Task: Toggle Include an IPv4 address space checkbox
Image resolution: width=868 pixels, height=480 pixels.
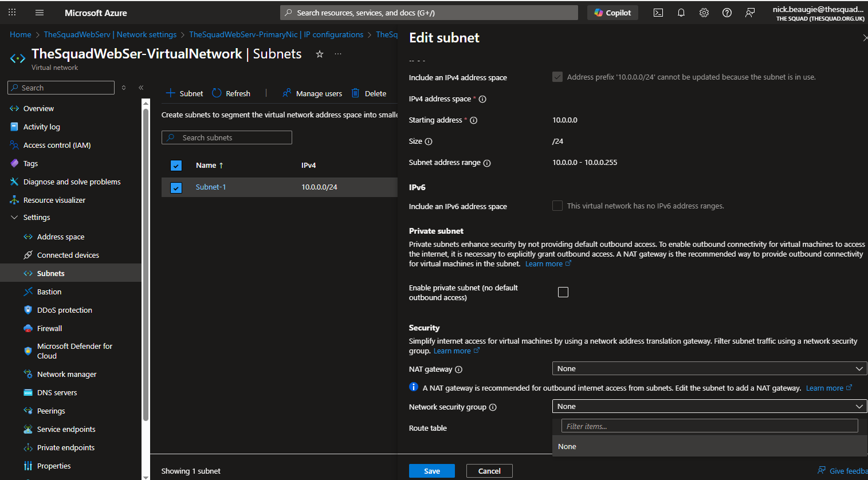Action: click(x=557, y=77)
